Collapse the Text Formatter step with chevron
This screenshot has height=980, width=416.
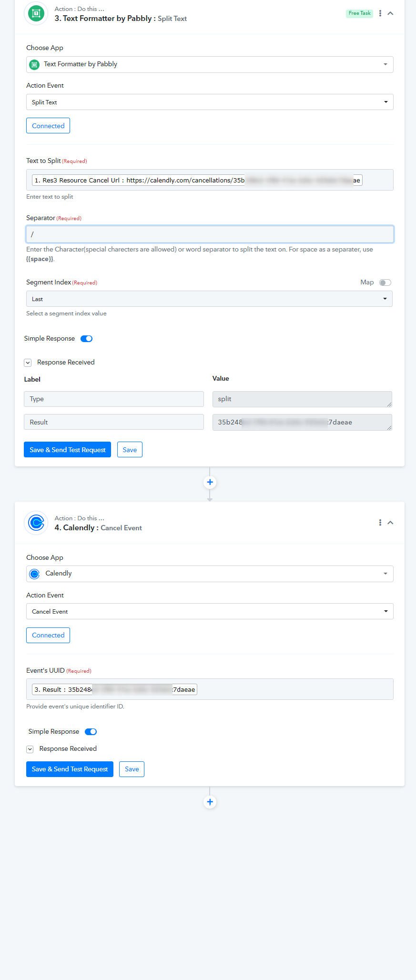[x=390, y=13]
